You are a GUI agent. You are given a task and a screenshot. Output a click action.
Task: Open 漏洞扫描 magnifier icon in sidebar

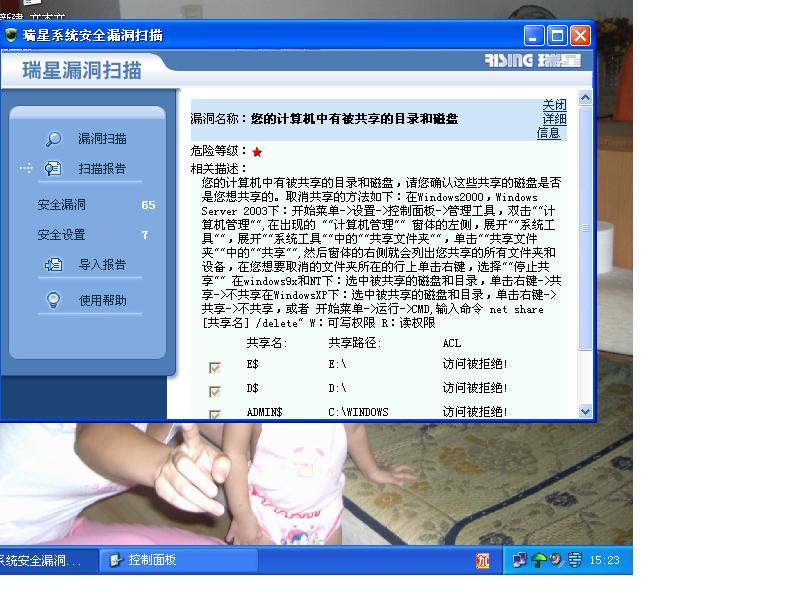point(54,139)
